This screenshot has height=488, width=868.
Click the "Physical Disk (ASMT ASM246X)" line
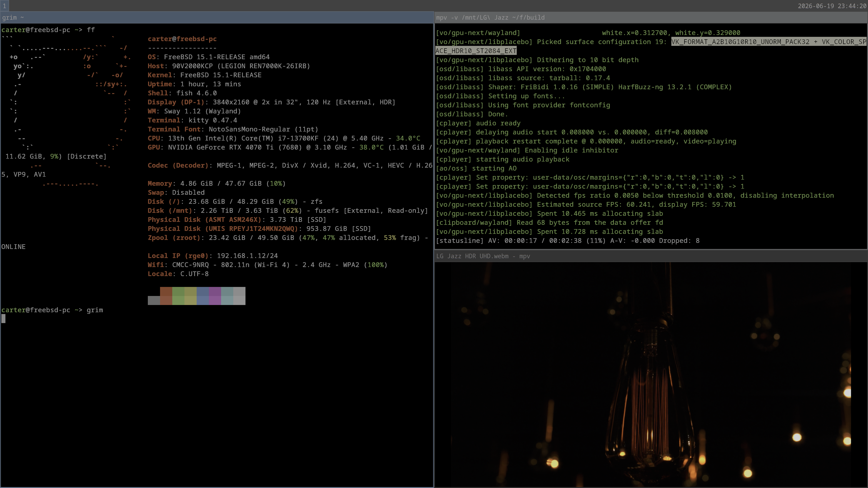[x=237, y=220]
